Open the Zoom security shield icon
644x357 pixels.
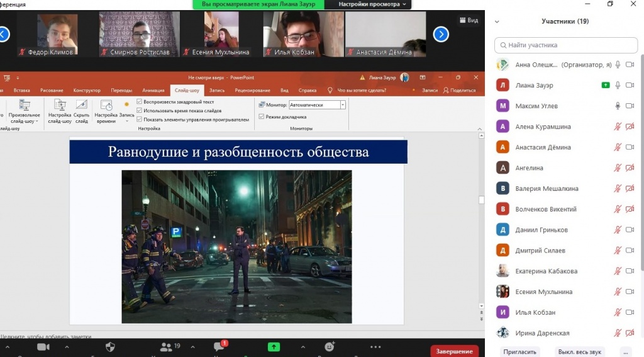point(110,347)
